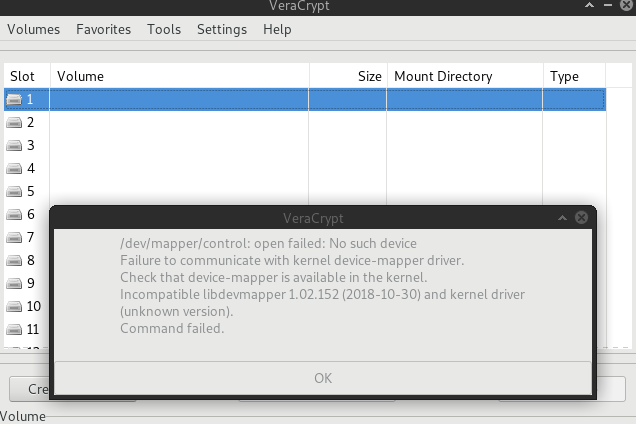636x424 pixels.
Task: Roll up the error dialog with arrow button
Action: pos(562,218)
